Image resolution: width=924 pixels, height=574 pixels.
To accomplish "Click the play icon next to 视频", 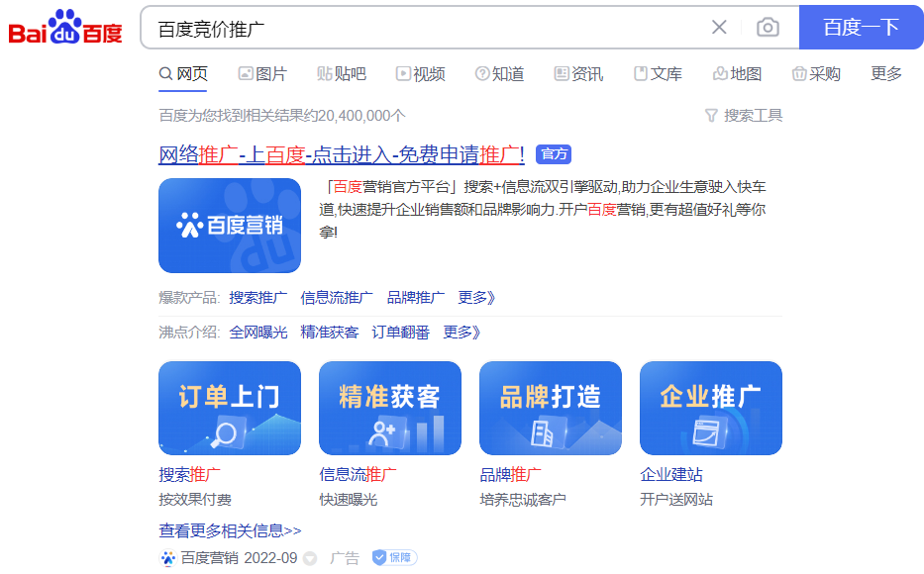I will point(402,74).
